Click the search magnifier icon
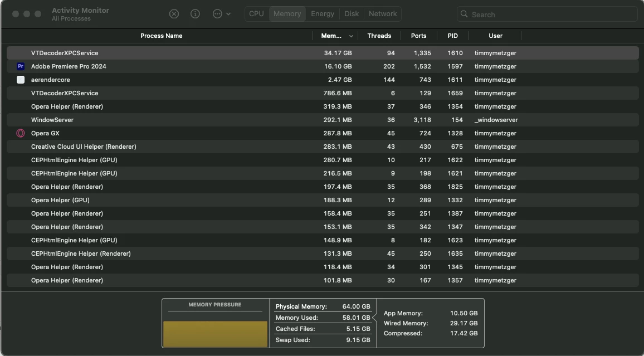This screenshot has width=644, height=356. coord(464,14)
